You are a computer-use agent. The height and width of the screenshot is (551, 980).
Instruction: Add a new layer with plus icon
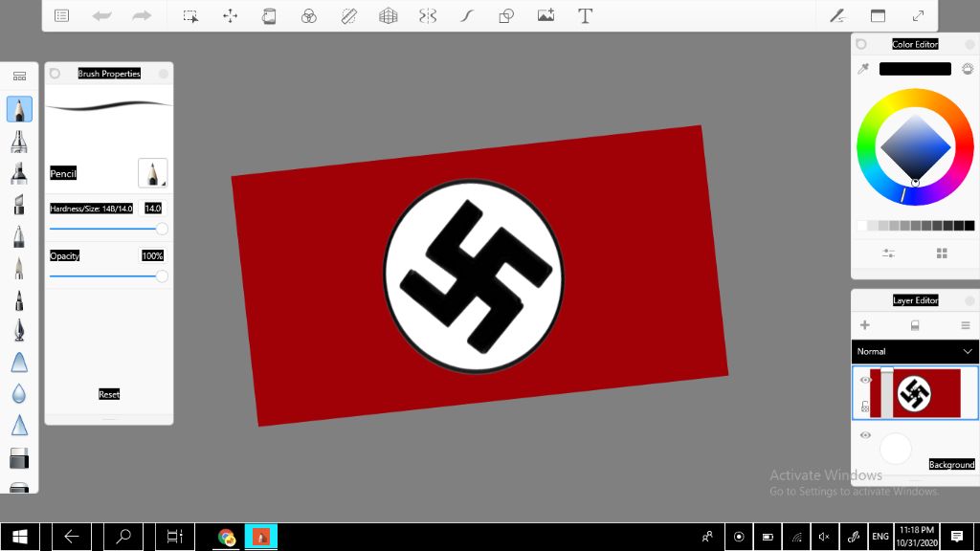[x=865, y=325]
